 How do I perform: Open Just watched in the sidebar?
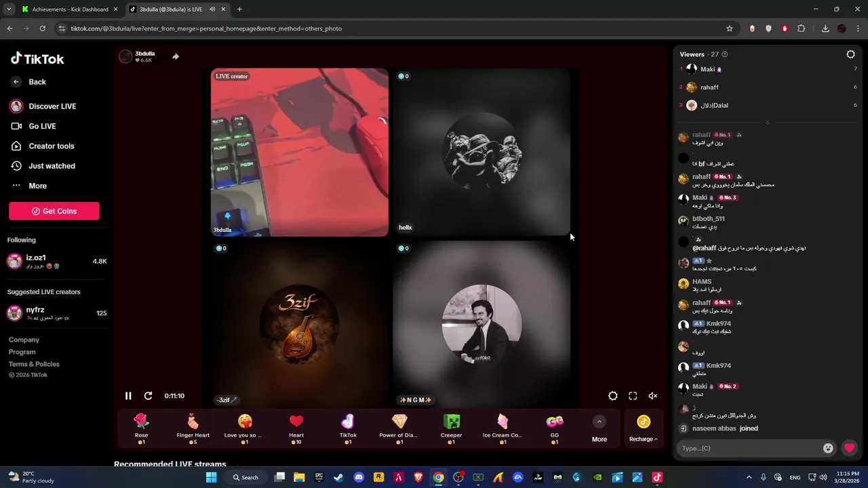click(43, 166)
